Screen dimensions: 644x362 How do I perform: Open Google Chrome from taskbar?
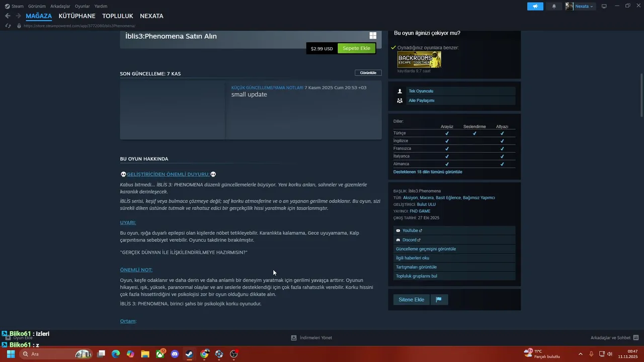click(204, 354)
